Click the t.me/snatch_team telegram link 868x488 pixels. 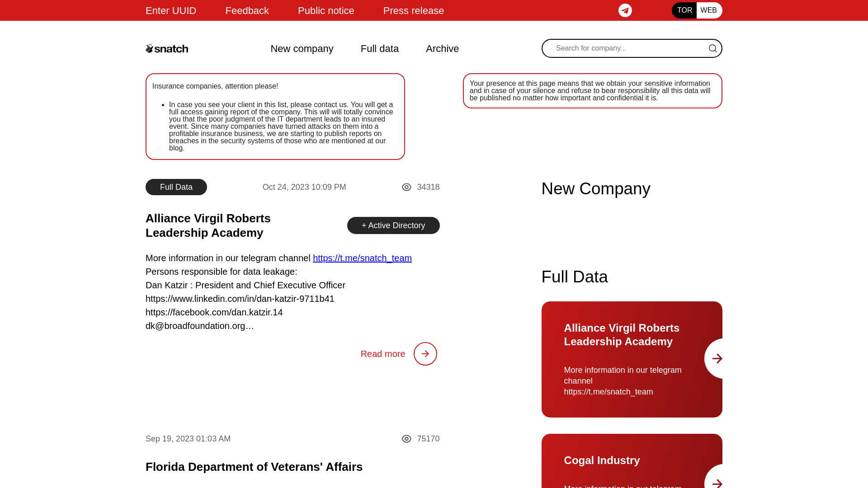point(362,258)
